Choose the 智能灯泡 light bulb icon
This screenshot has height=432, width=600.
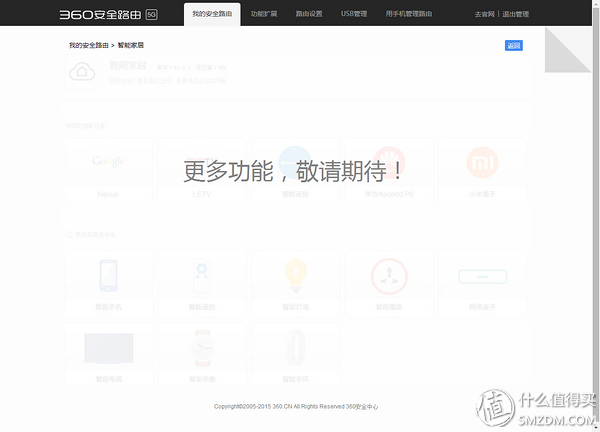pos(295,276)
